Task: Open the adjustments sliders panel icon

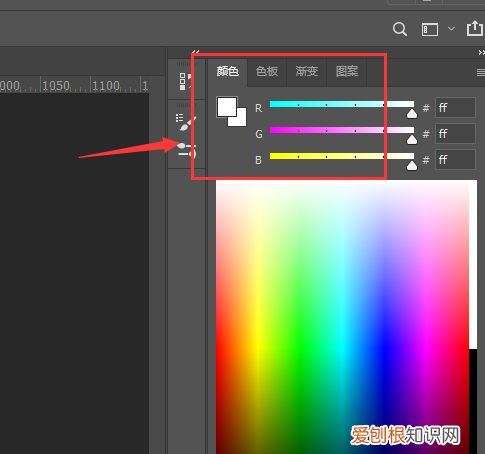Action: [x=187, y=150]
